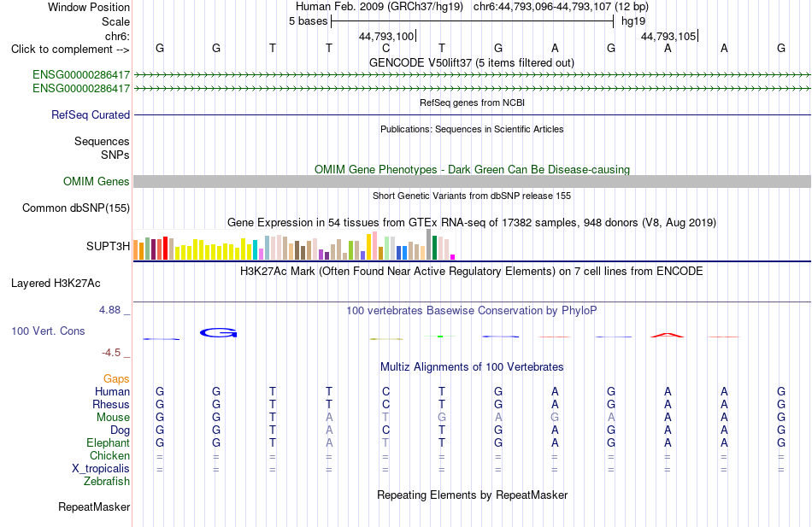Click the tallest gray bar in SUPT3H chart
Screen dimensions: 812x527
[x=429, y=244]
